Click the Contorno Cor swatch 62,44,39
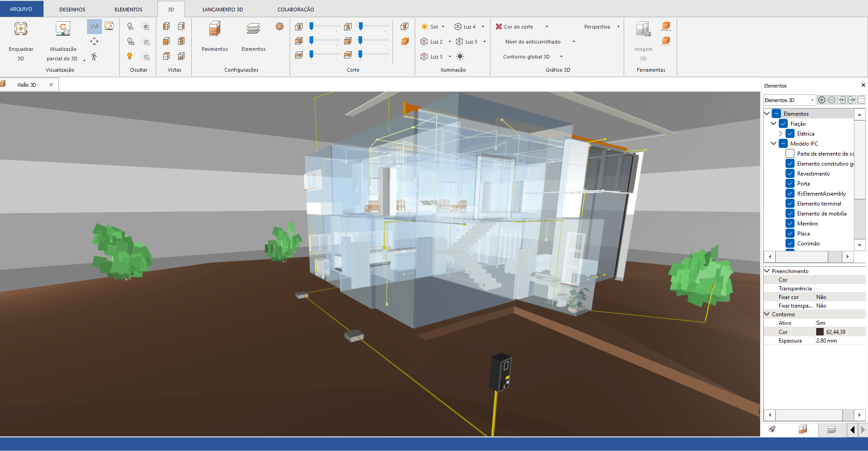Image resolution: width=868 pixels, height=451 pixels. pyautogui.click(x=820, y=332)
